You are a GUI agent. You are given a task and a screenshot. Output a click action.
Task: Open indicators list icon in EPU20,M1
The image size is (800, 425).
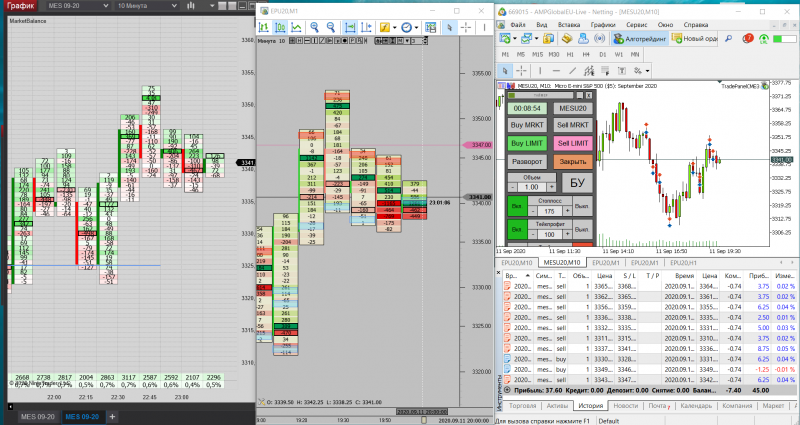(384, 28)
